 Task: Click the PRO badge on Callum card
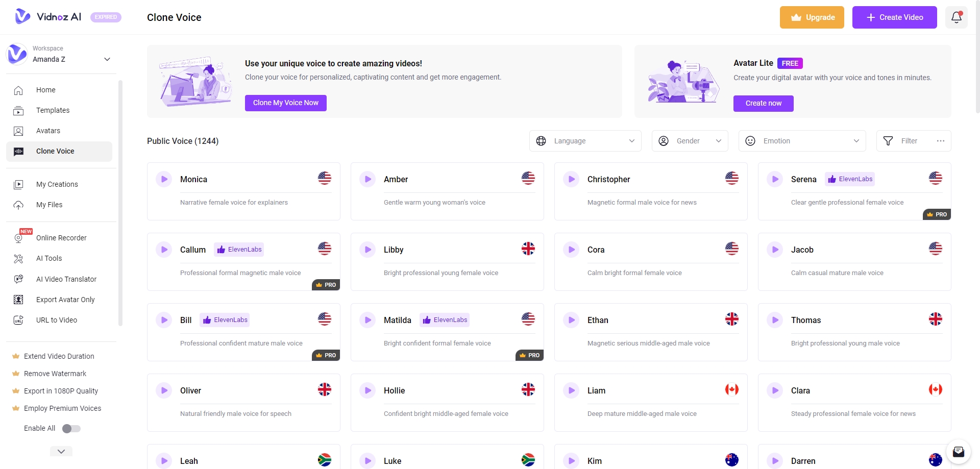coord(326,285)
